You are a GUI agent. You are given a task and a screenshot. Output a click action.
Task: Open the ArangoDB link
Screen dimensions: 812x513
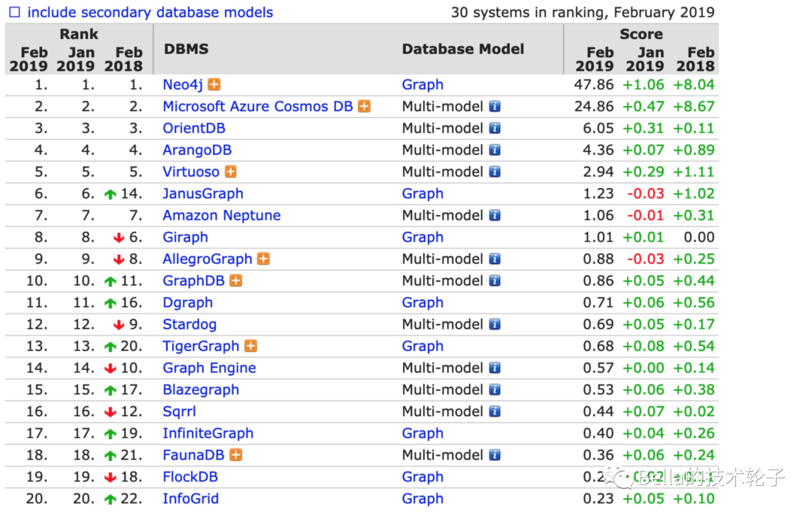point(197,150)
